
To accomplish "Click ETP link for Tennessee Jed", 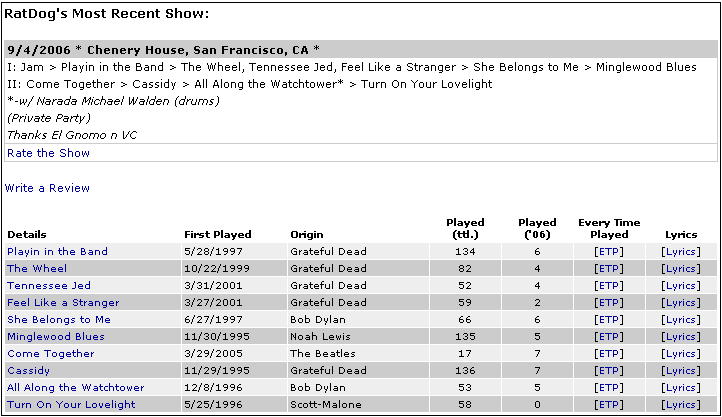I will click(608, 286).
